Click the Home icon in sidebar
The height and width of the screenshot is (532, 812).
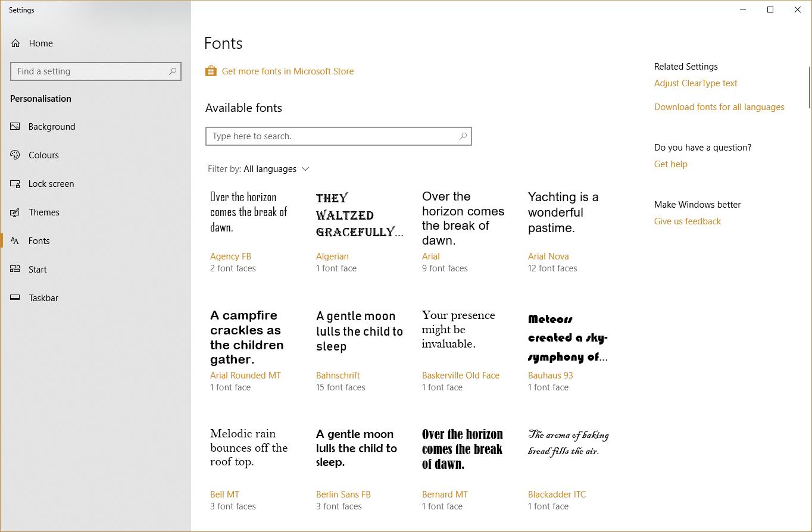tap(15, 43)
